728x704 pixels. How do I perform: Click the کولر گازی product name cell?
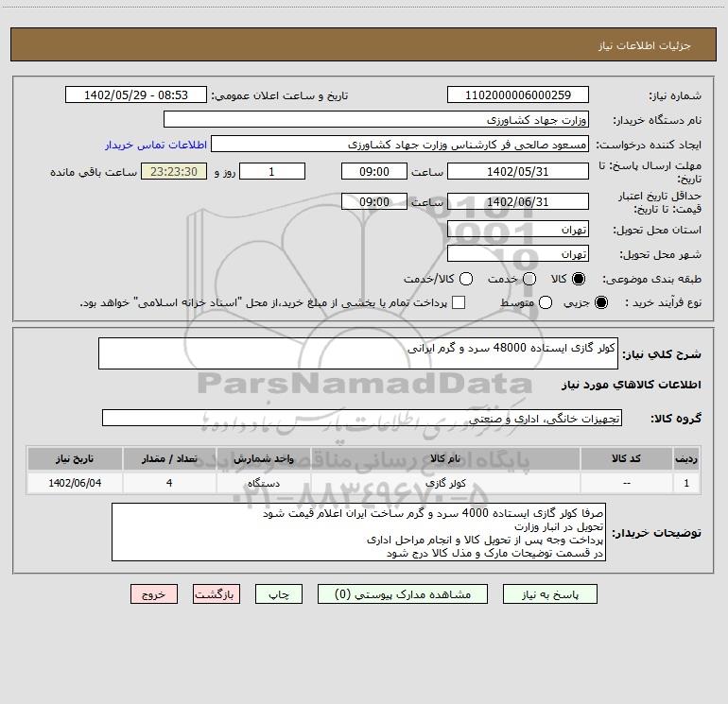click(x=445, y=483)
